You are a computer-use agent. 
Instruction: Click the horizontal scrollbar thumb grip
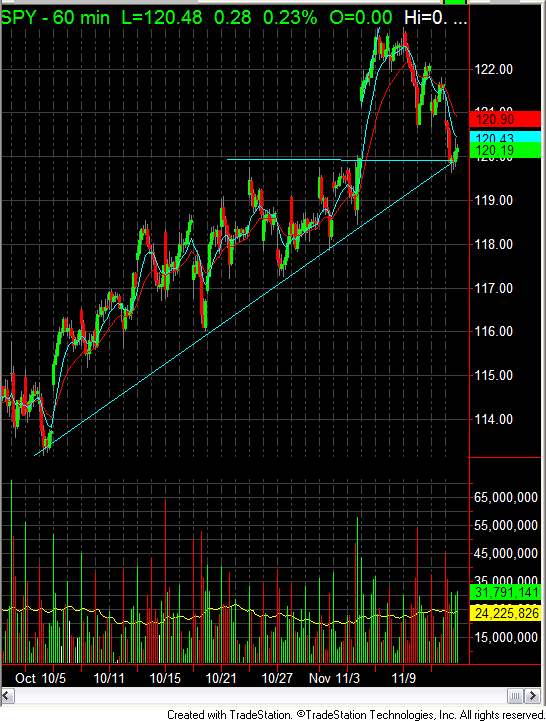click(516, 695)
